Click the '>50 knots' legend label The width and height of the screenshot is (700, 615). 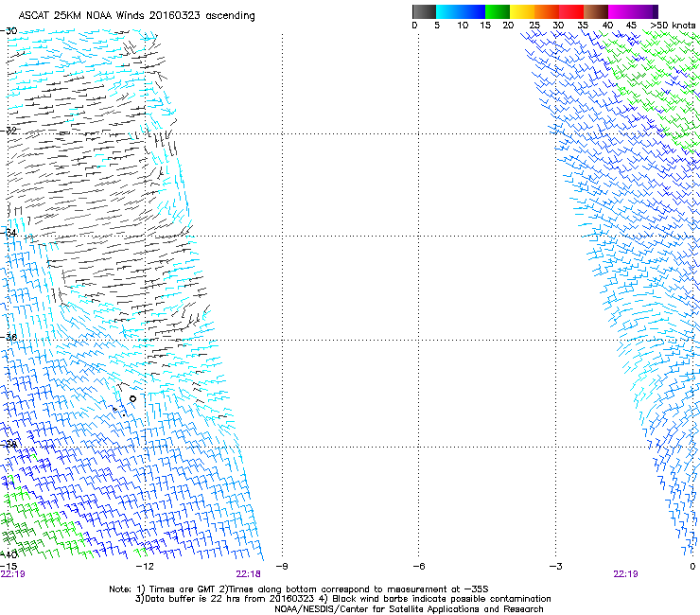tap(673, 26)
